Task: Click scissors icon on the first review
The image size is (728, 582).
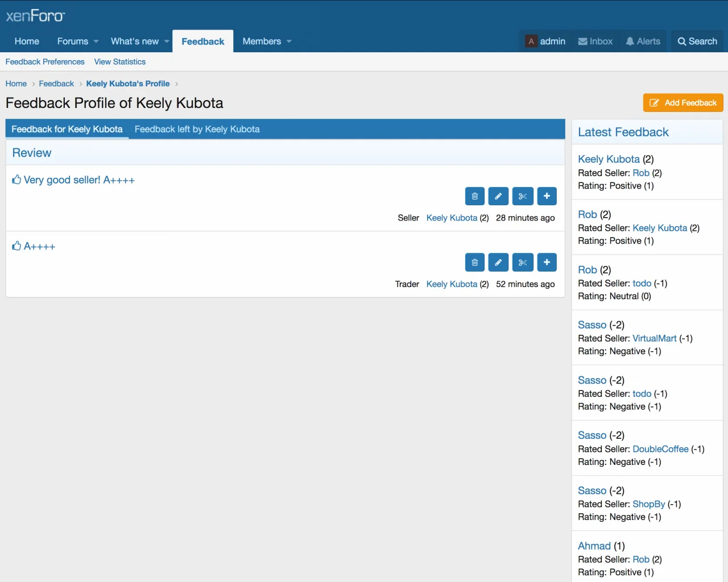Action: (523, 196)
